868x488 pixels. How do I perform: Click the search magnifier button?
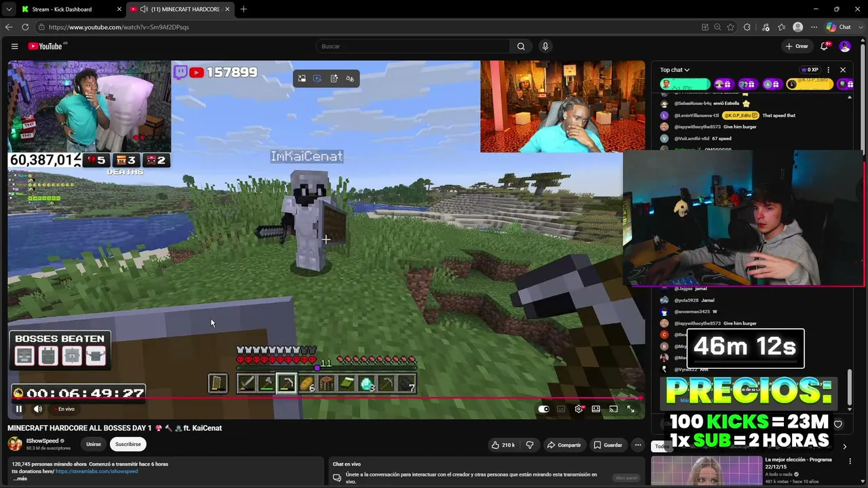521,46
